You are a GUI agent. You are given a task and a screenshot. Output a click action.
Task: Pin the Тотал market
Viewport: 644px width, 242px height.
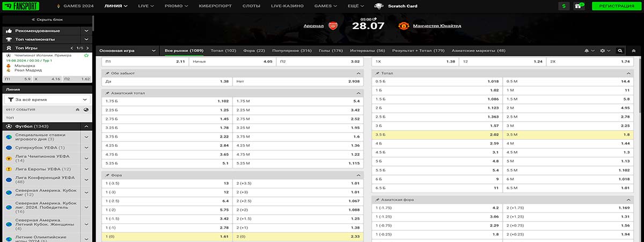[378, 73]
